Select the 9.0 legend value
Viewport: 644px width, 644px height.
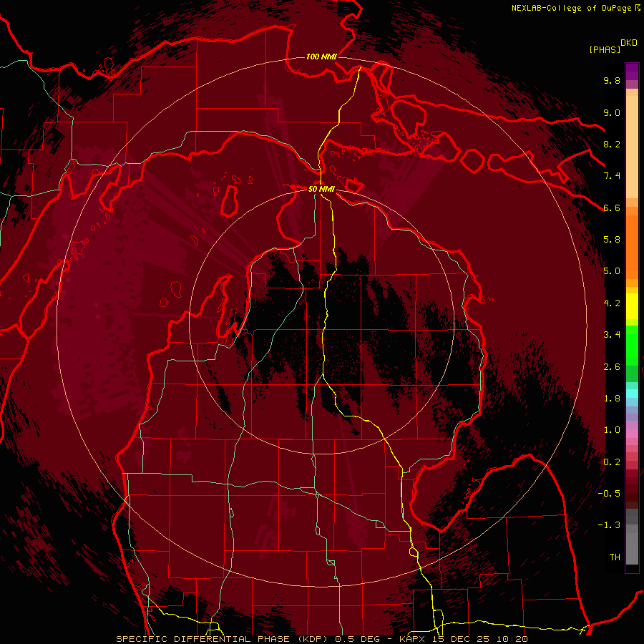(612, 112)
